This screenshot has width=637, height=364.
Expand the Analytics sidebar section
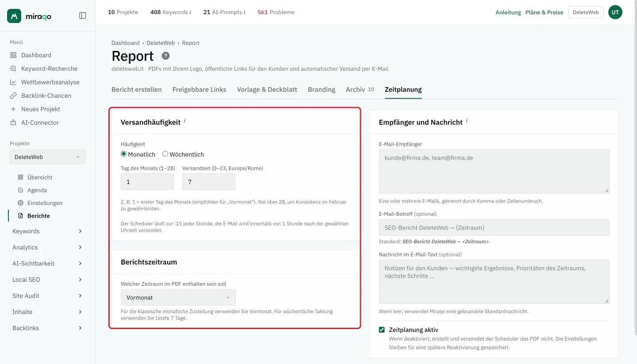click(47, 247)
